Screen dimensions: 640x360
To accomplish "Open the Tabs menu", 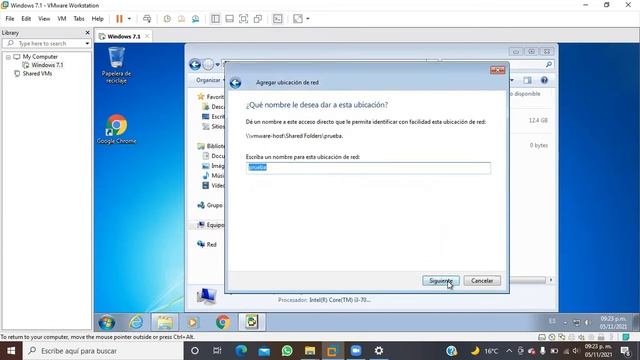I will [x=79, y=19].
